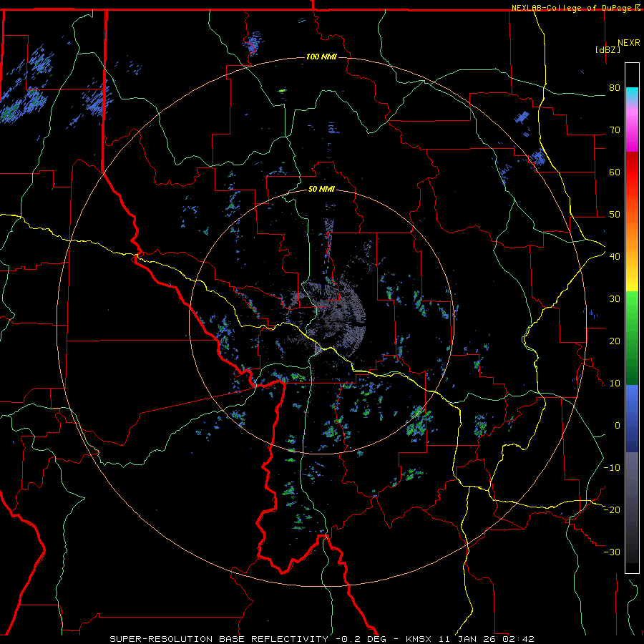Click the 02:42 timestamp
Image resolution: width=644 pixels, height=644 pixels.
(518, 639)
